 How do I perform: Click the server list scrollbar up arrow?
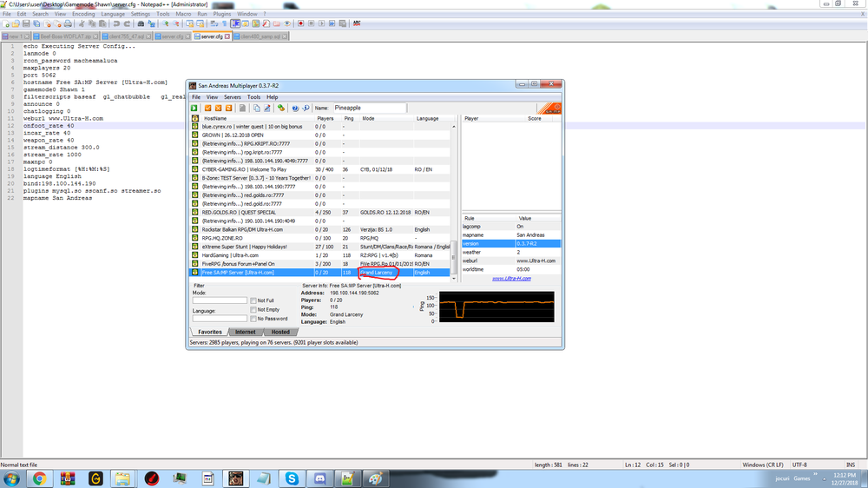tap(454, 126)
